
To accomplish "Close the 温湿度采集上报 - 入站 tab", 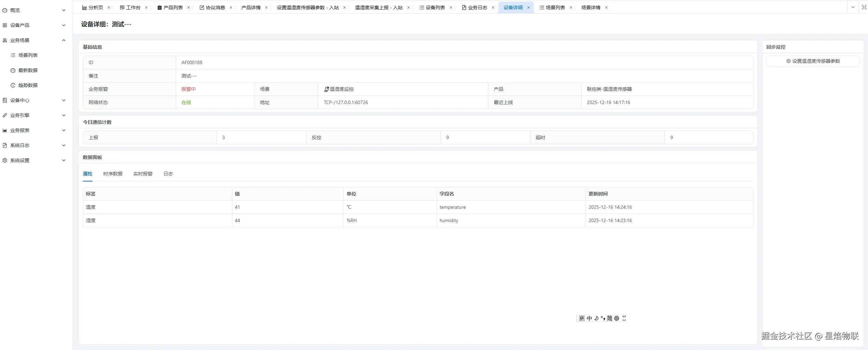I will click(409, 8).
